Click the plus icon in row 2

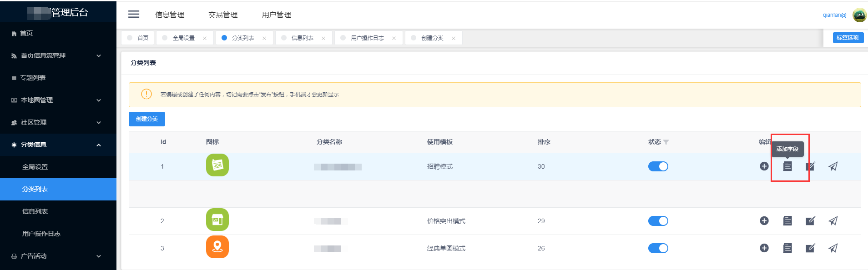(x=764, y=221)
